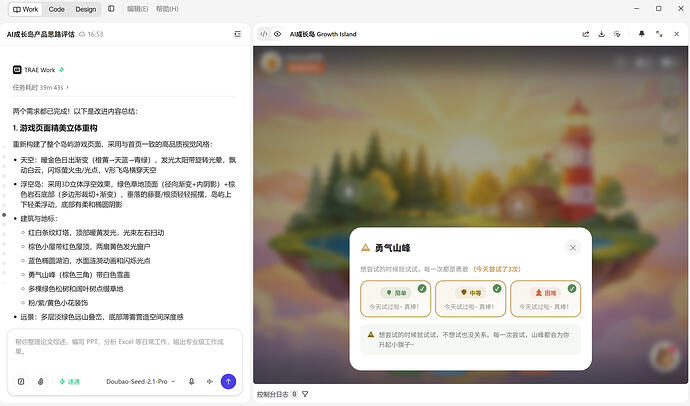The width and height of the screenshot is (690, 406).
Task: Click the heading 1. 游戏页面精美立体重构
Action: tap(55, 128)
